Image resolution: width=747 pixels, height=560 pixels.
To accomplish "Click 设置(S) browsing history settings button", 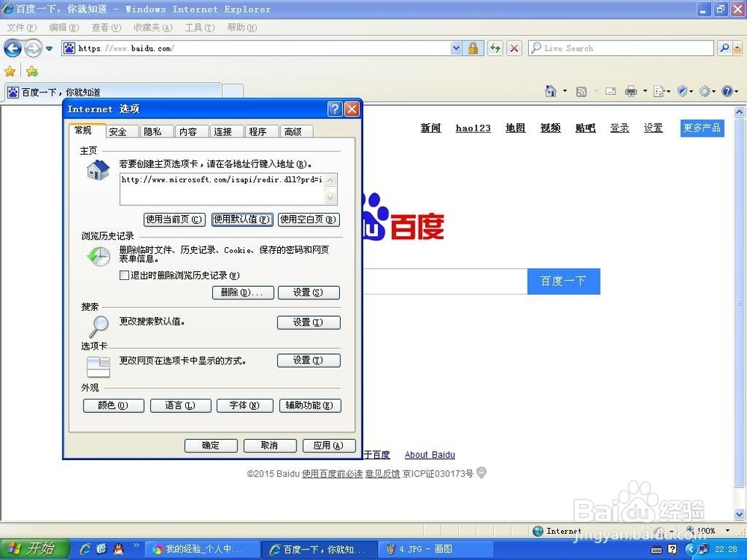I will tap(309, 293).
